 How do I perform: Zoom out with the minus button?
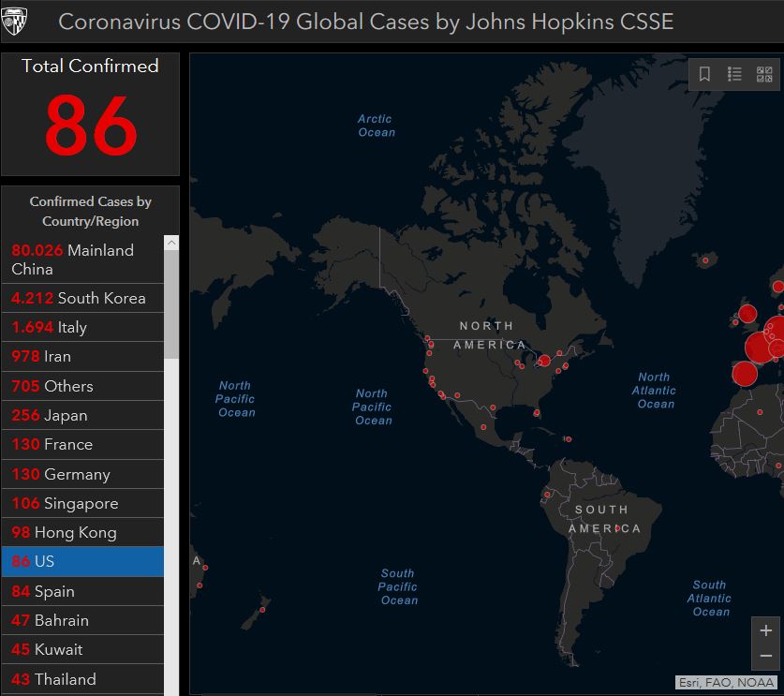point(765,656)
